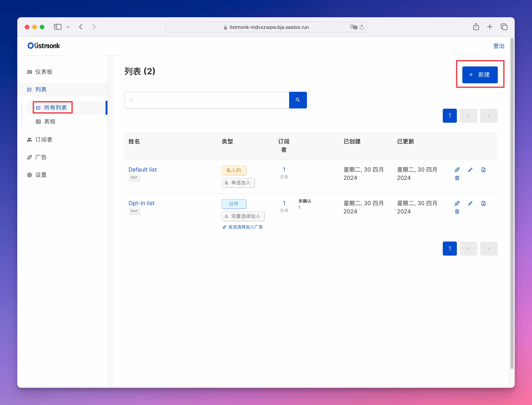Click the 新建 create button
Image resolution: width=532 pixels, height=405 pixels.
point(480,75)
